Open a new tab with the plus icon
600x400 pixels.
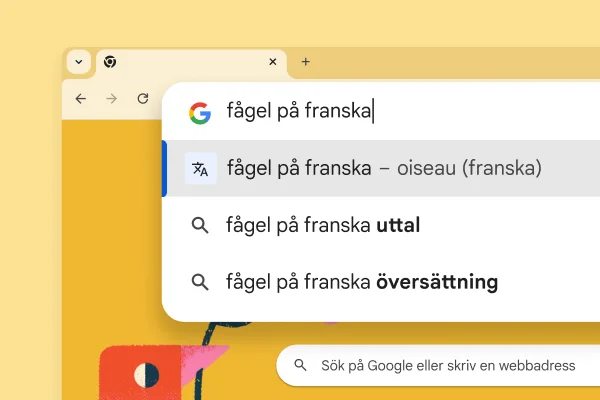pos(306,62)
